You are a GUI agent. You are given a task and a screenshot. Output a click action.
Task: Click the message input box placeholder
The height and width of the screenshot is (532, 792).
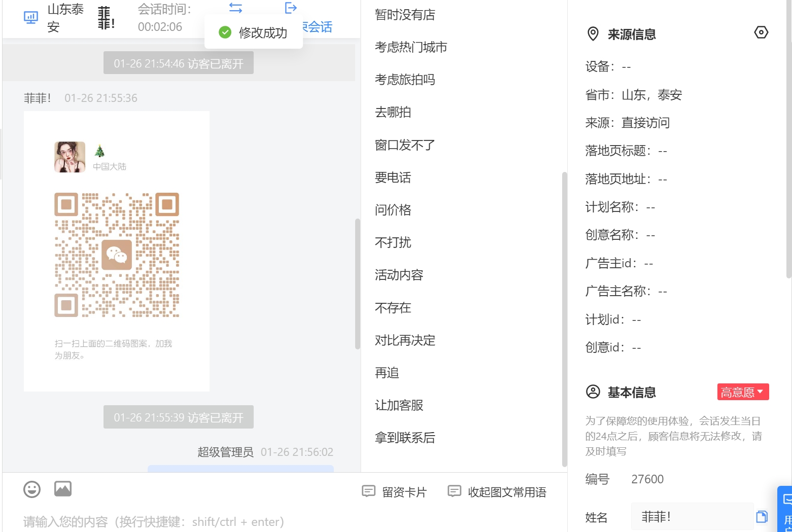[154, 522]
